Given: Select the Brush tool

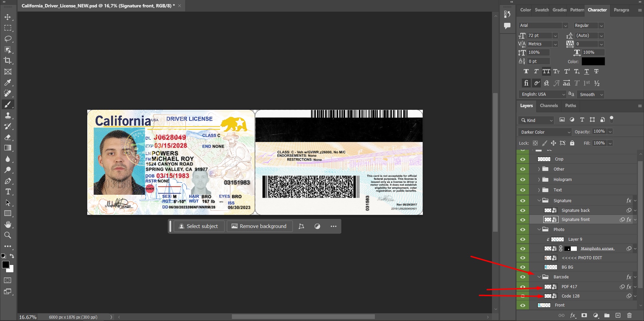Looking at the screenshot, I should click(x=8, y=104).
